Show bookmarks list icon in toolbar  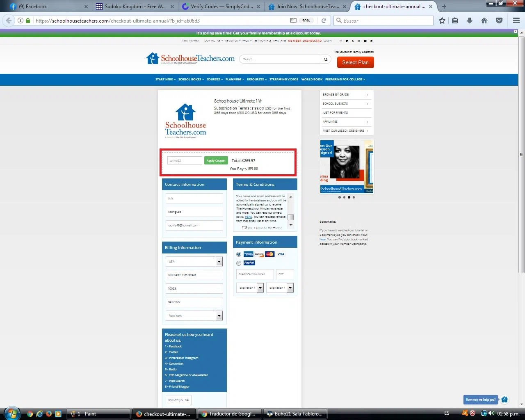tap(455, 21)
